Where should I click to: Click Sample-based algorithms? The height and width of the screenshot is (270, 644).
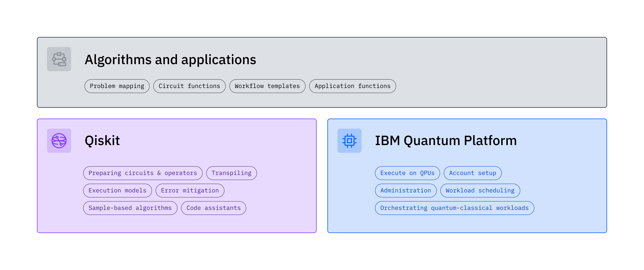click(x=130, y=208)
